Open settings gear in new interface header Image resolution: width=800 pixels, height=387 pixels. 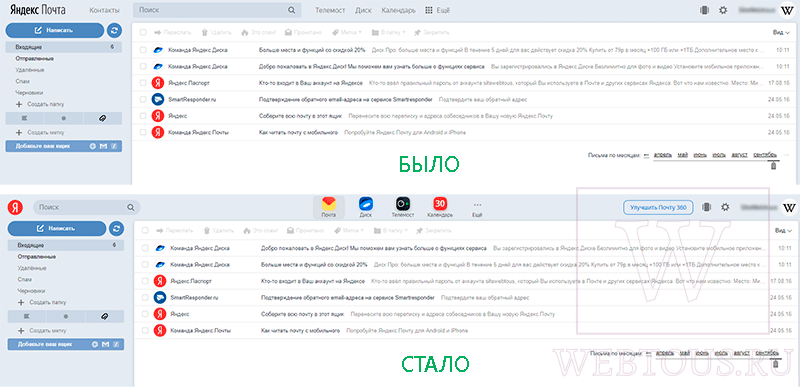[725, 208]
